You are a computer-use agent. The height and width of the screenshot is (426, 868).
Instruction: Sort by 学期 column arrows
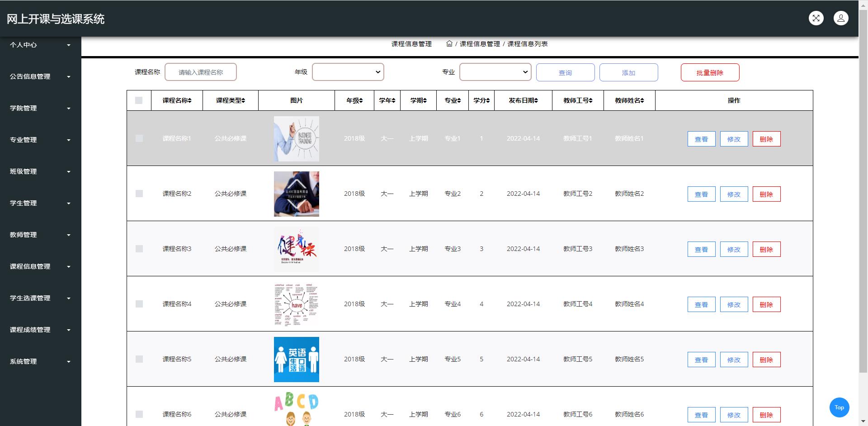pos(425,100)
